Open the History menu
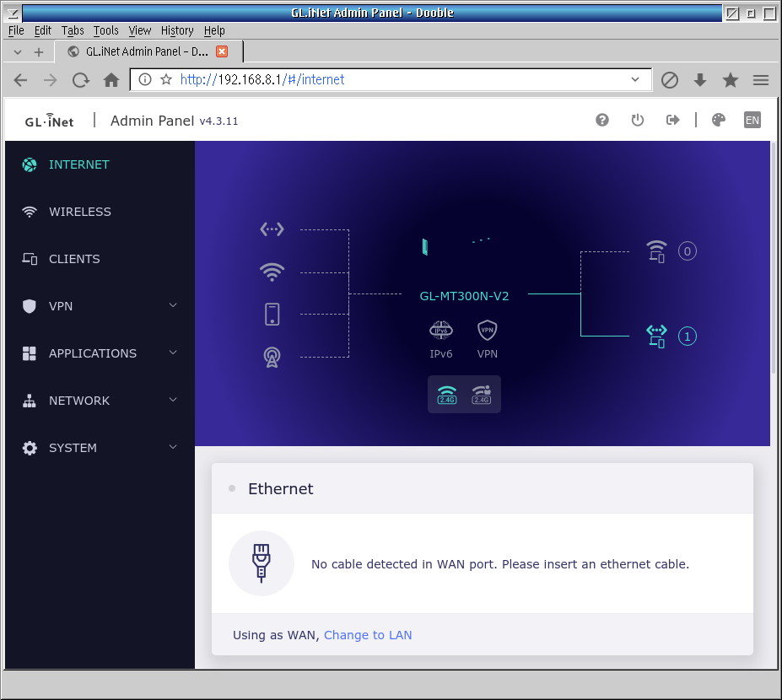 pyautogui.click(x=177, y=31)
